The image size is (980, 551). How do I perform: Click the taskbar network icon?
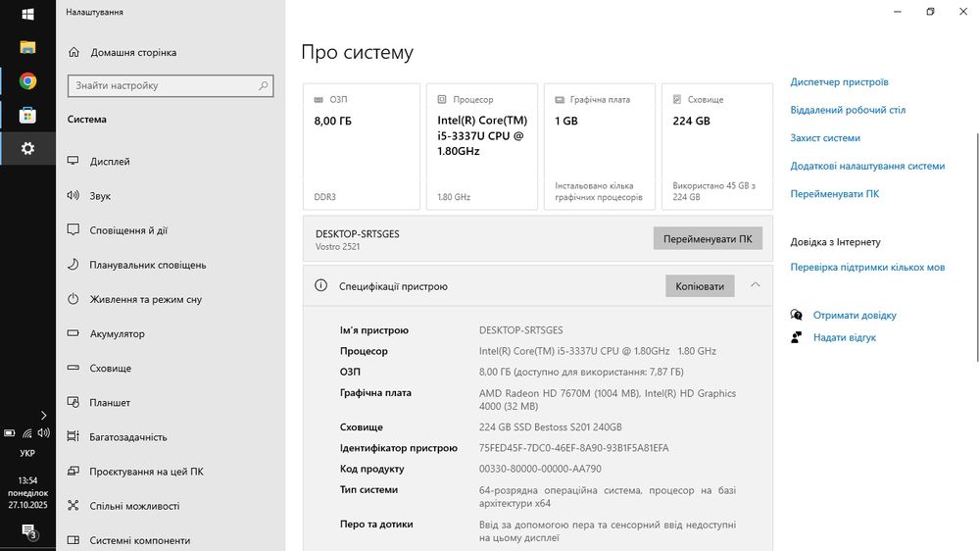coord(26,432)
